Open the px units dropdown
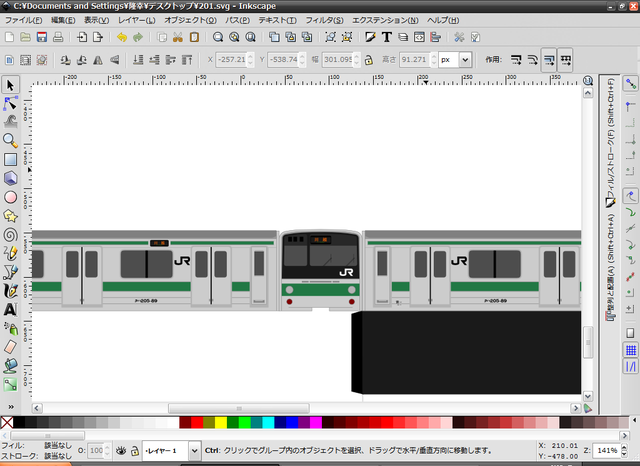 [455, 60]
